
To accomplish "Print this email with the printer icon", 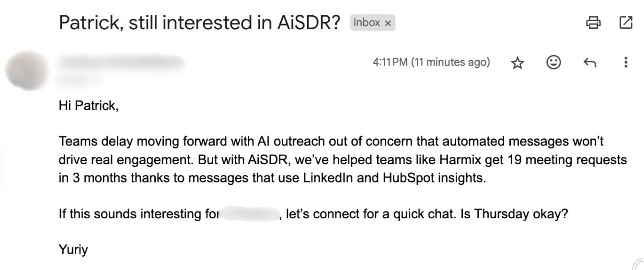I will (x=593, y=22).
